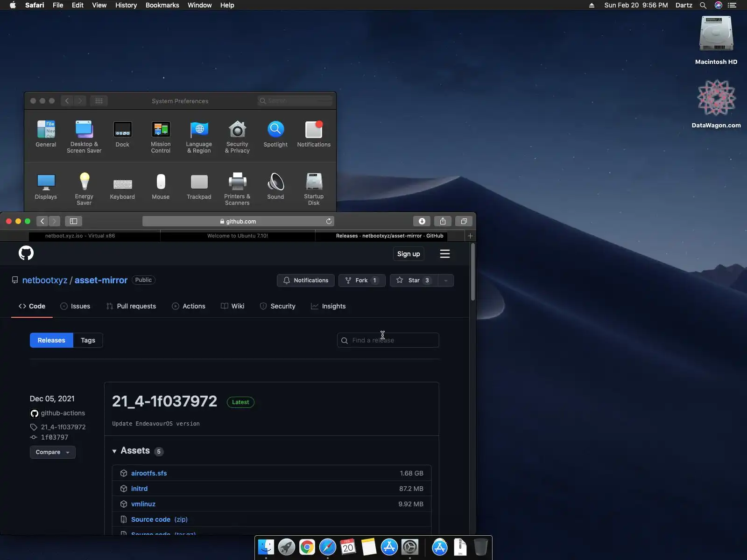
Task: Open Notifications pane in System Preferences
Action: (x=314, y=134)
